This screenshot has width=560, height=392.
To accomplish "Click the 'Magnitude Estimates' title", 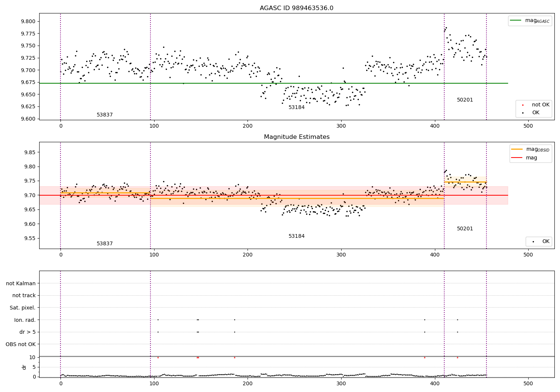I will tap(296, 137).
